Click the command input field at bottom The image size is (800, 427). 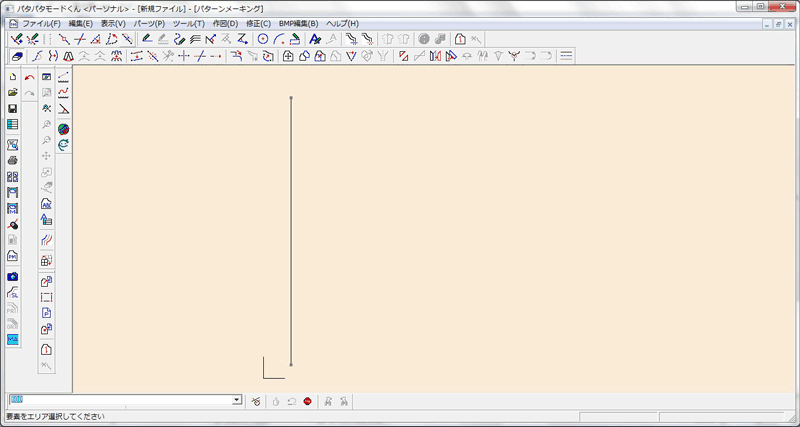(120, 400)
